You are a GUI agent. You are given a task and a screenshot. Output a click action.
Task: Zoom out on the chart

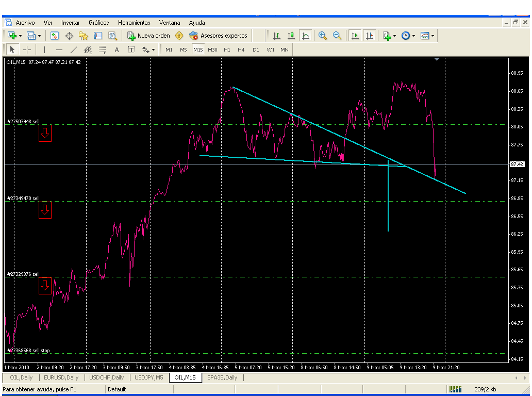337,36
